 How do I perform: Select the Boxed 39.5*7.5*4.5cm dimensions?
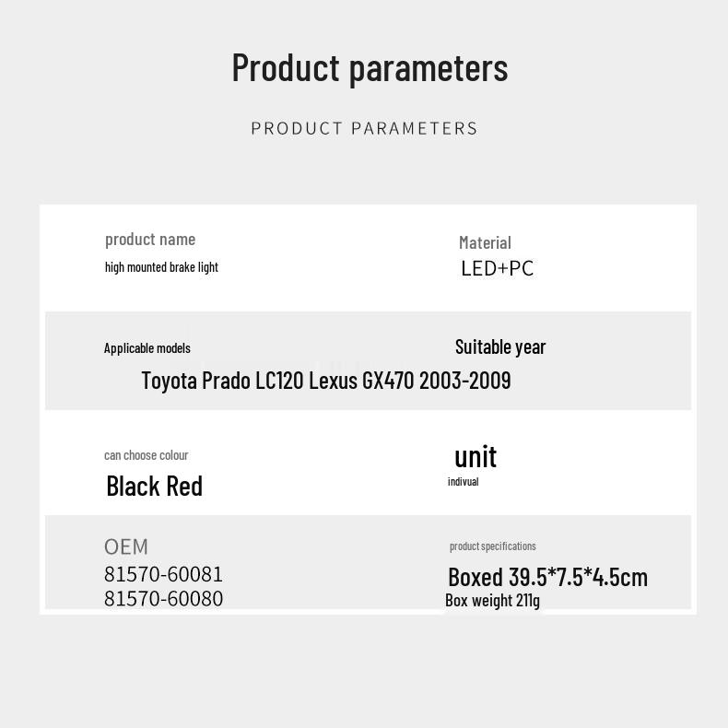coord(547,577)
